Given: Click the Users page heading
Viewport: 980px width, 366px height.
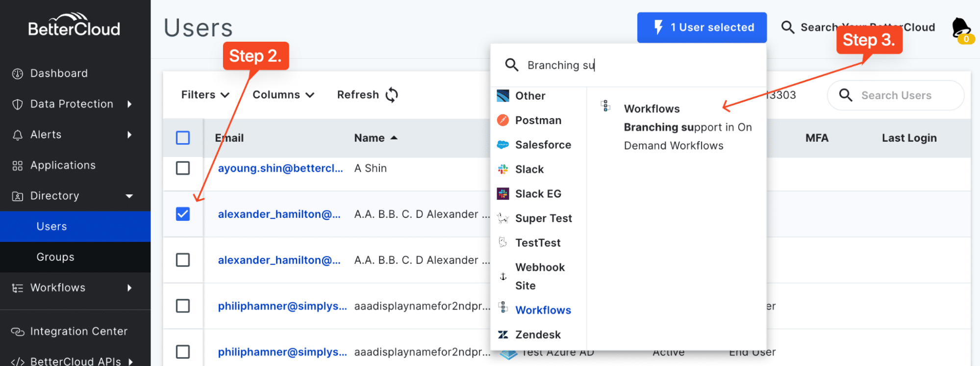Looking at the screenshot, I should coord(198,28).
